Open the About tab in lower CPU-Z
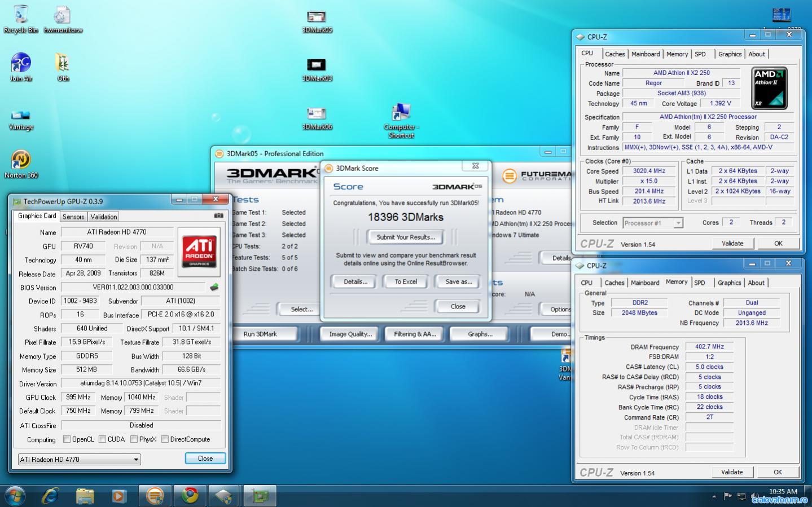 pyautogui.click(x=756, y=283)
